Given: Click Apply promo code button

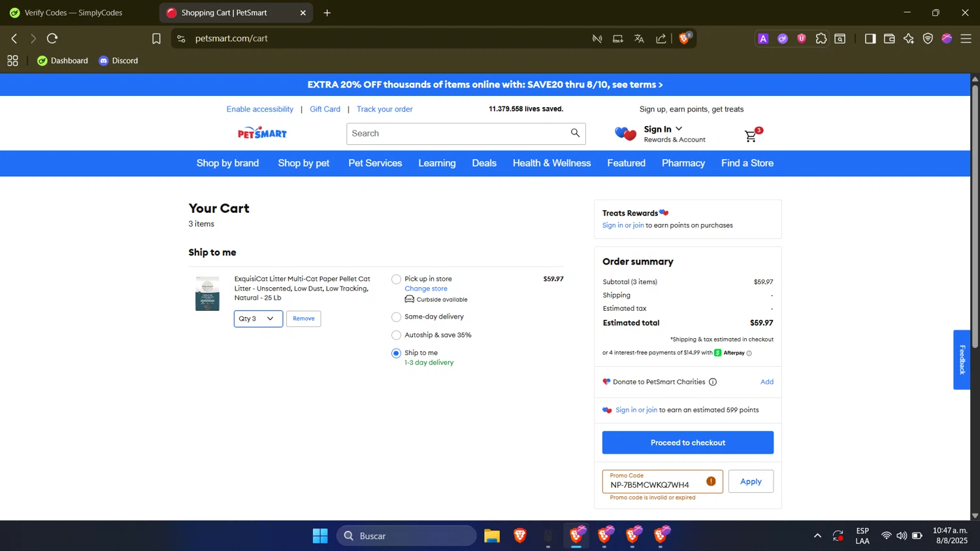Looking at the screenshot, I should pyautogui.click(x=751, y=481).
